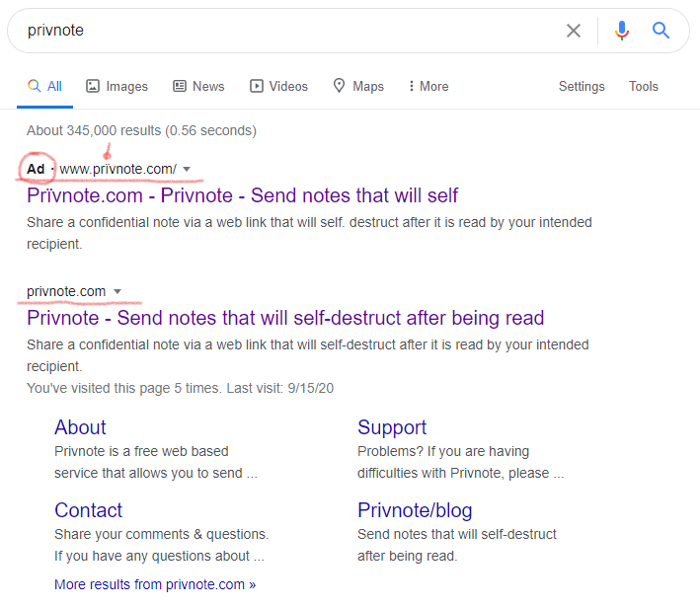Click the 'You've visited this page 5 times' text
Screen dimensions: 700x608
tap(181, 388)
